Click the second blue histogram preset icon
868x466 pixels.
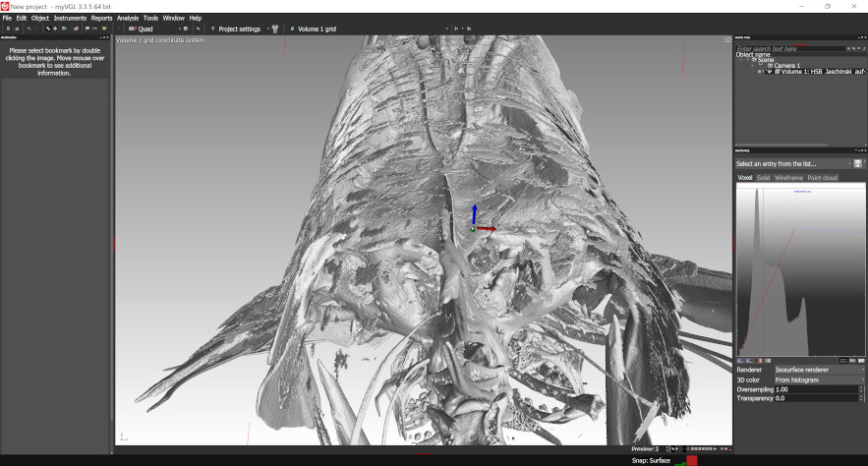[750, 361]
